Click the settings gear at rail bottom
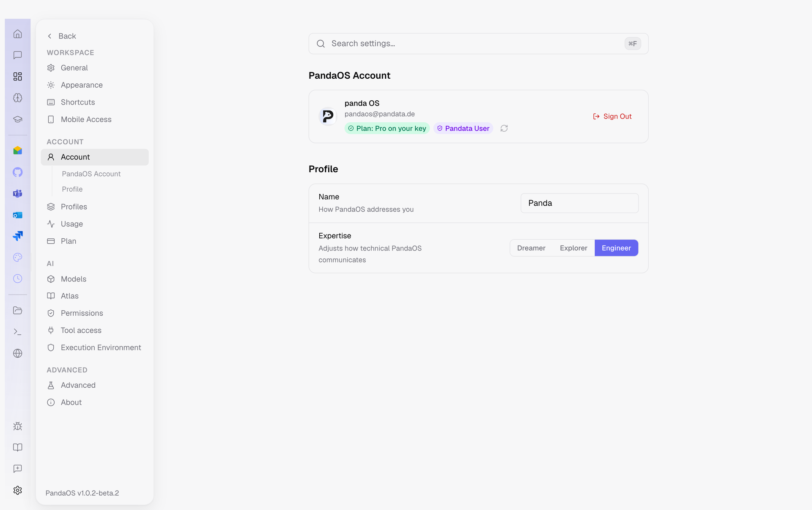The width and height of the screenshot is (812, 510). pos(17,490)
